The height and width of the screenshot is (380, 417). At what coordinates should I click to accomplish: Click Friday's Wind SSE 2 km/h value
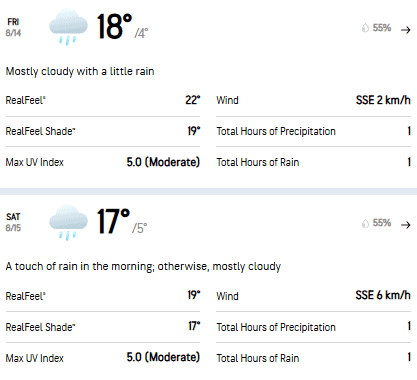[x=383, y=100]
